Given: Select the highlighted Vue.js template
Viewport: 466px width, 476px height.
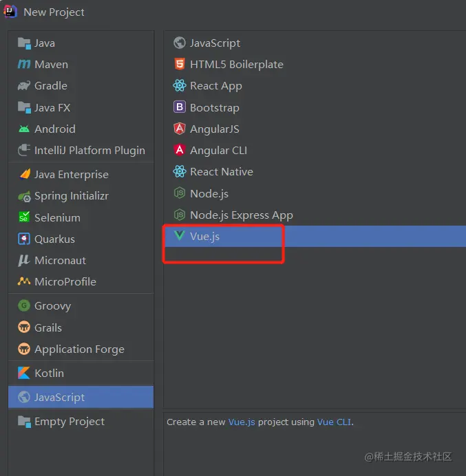Looking at the screenshot, I should point(315,236).
